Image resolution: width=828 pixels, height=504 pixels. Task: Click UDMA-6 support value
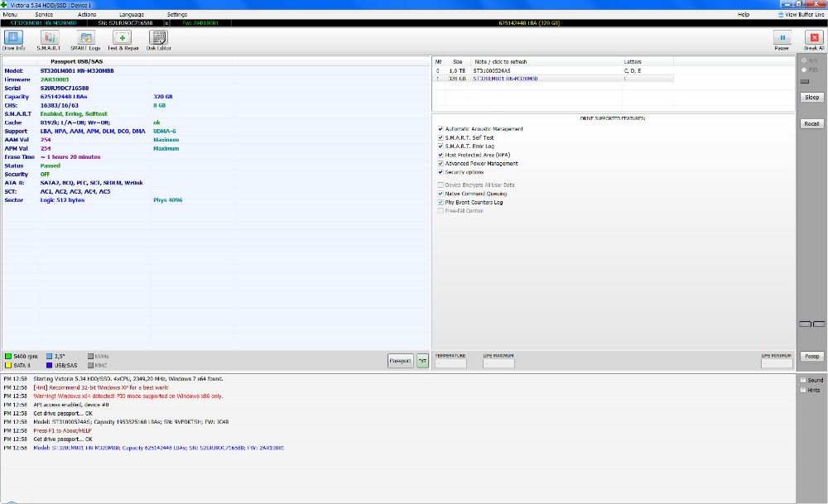click(x=165, y=131)
